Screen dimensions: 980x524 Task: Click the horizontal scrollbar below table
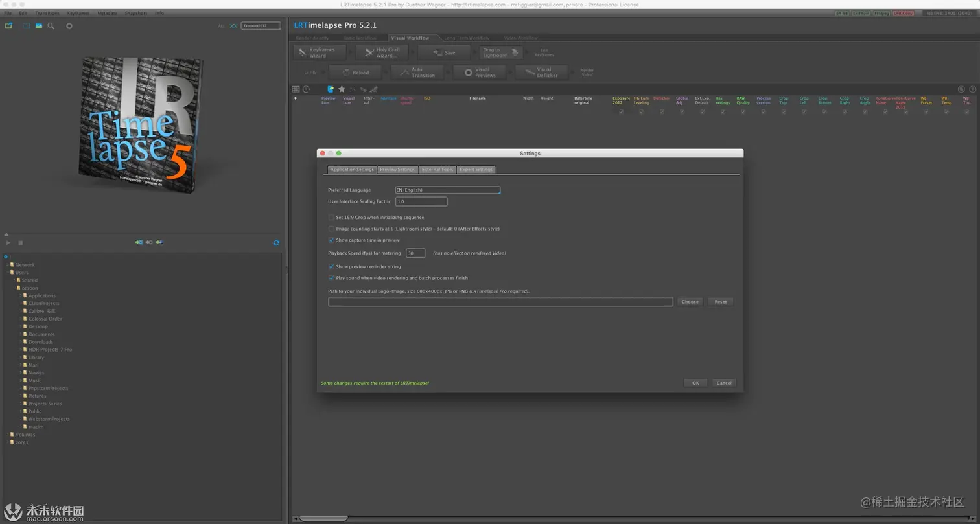point(324,518)
